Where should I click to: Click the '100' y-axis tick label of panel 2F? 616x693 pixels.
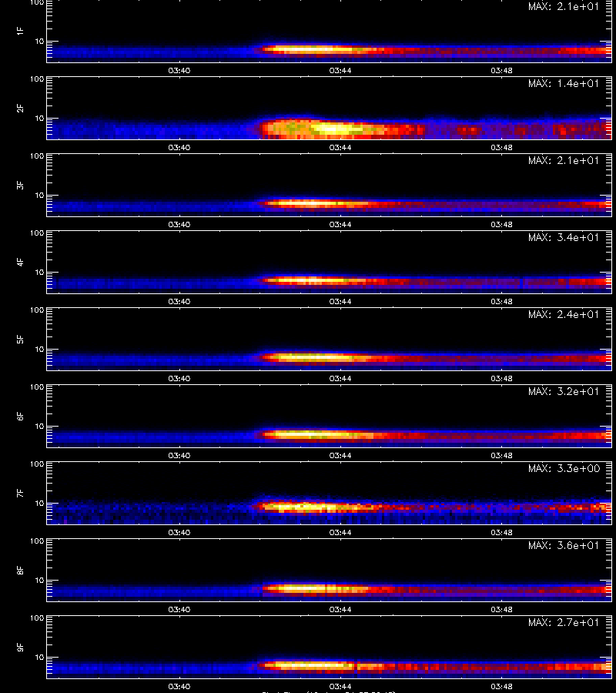point(37,79)
